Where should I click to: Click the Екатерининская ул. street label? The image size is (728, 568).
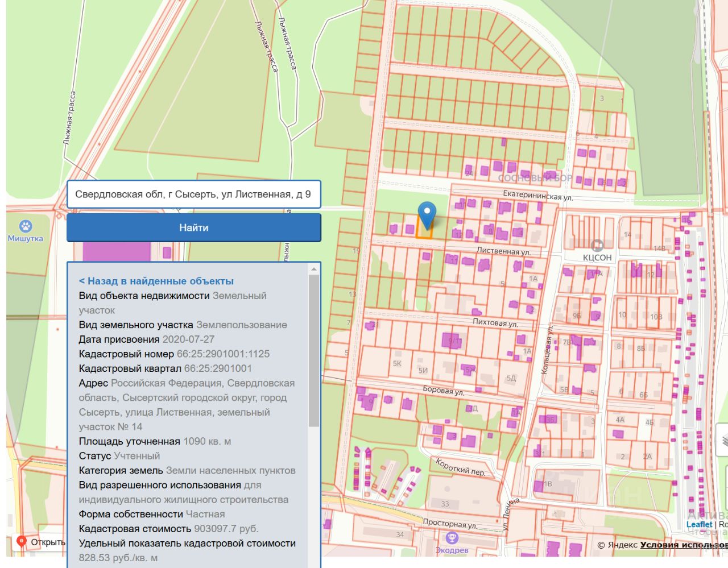[537, 196]
